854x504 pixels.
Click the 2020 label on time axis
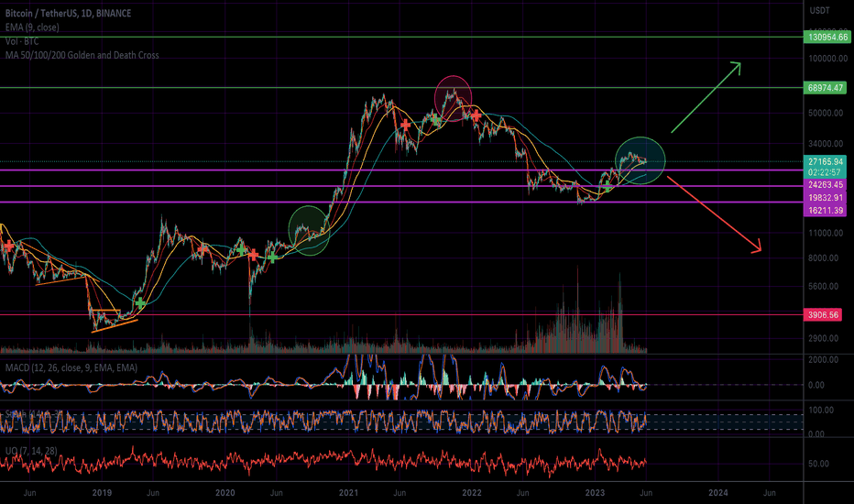click(224, 493)
